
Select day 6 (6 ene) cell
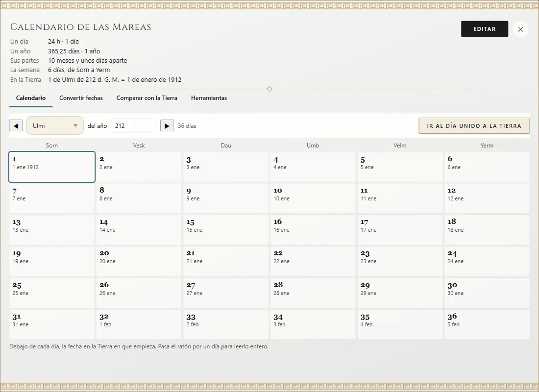click(487, 167)
